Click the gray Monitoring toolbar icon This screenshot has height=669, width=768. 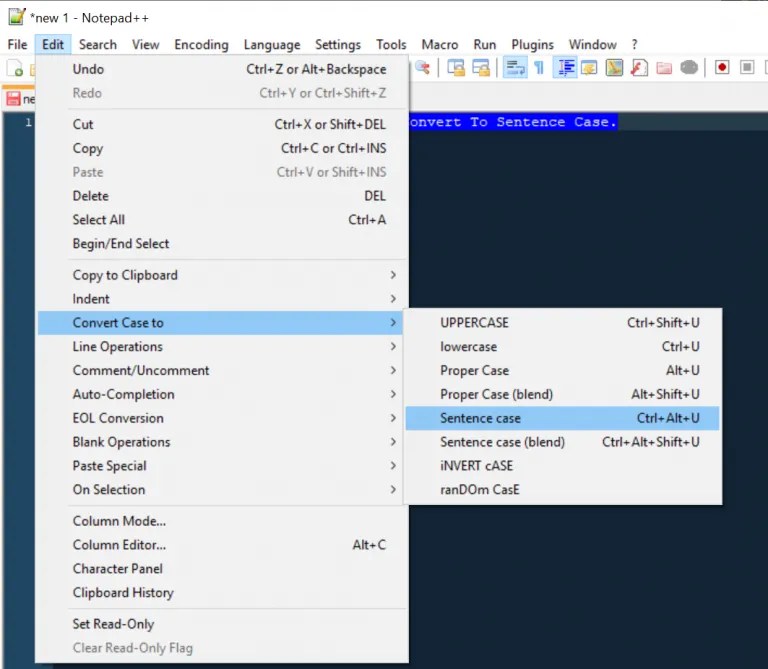689,68
